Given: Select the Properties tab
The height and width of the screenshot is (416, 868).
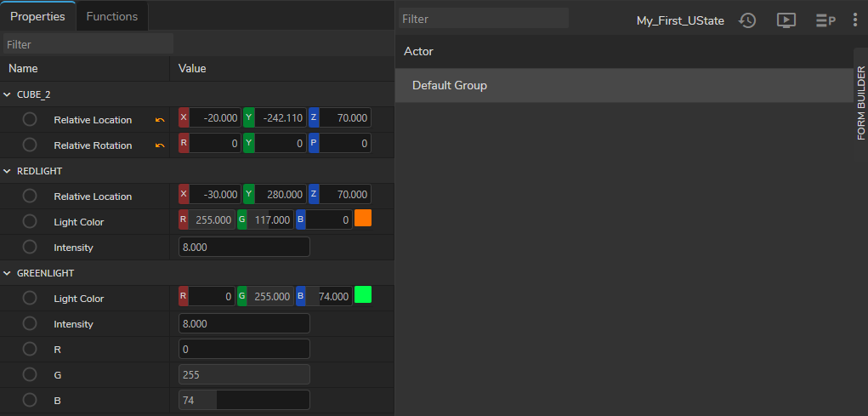Looking at the screenshot, I should (38, 16).
